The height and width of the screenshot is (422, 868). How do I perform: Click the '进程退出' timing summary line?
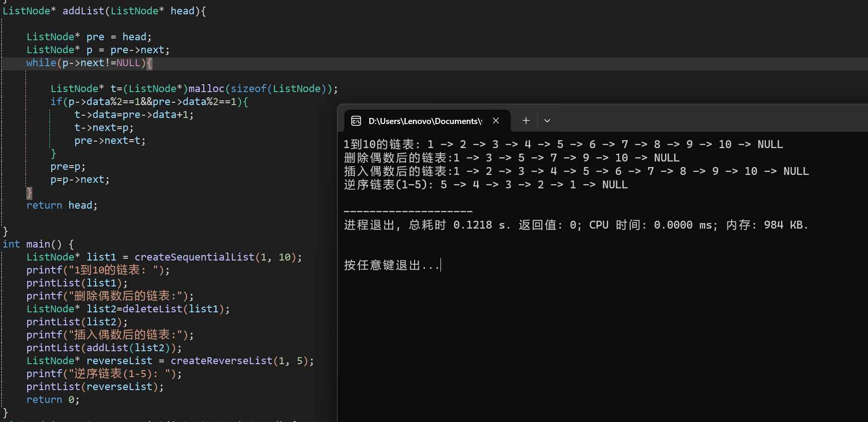[x=576, y=225]
